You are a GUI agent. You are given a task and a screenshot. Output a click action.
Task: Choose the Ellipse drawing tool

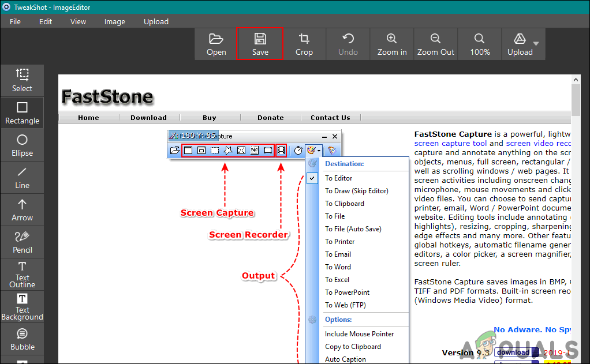click(x=22, y=145)
